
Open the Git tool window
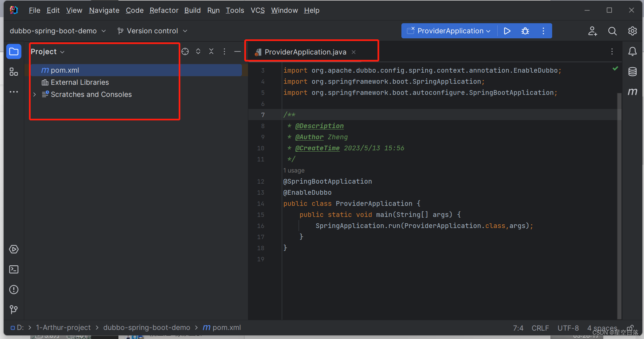coord(13,309)
